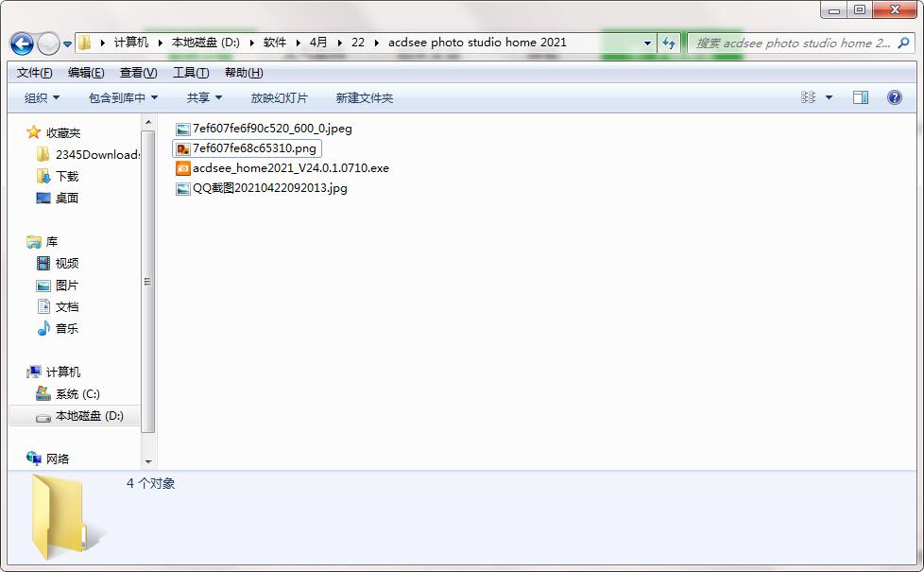924x572 pixels.
Task: Open the help question mark button
Action: click(x=894, y=97)
